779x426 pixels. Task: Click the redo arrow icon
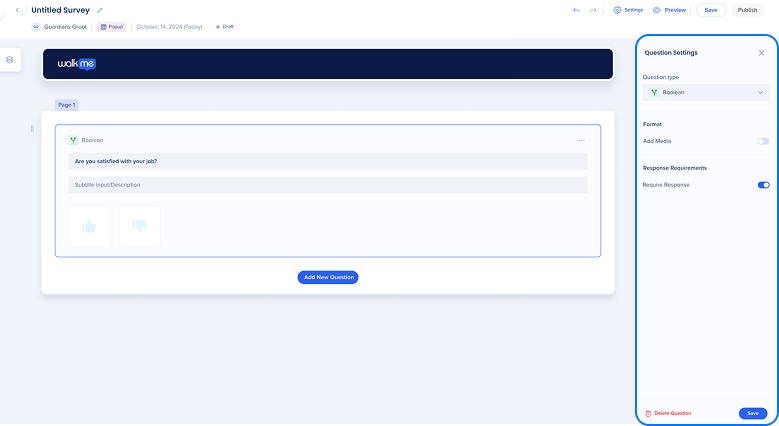coord(594,10)
